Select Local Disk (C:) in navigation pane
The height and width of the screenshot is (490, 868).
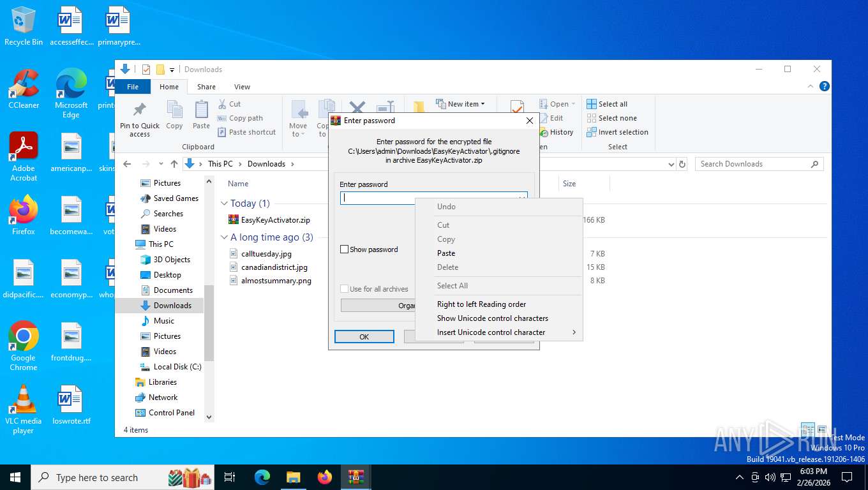point(170,367)
